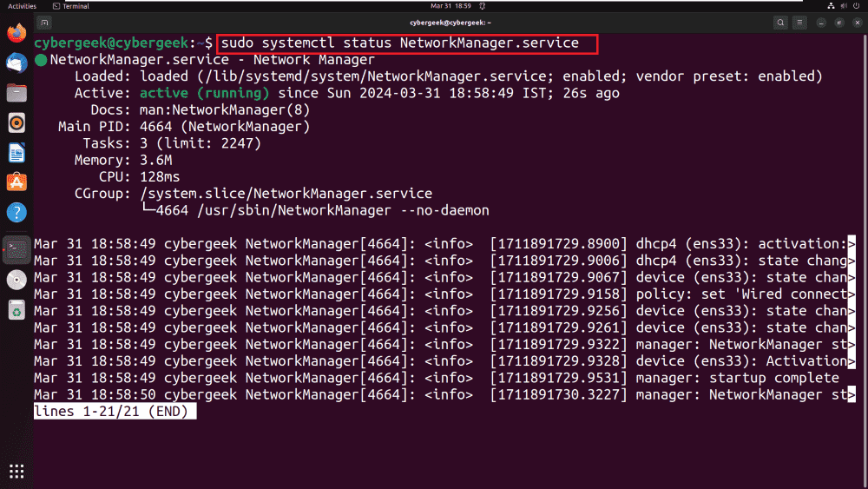Open the Terminal app menu in top bar
Viewport: 868px width, 489px height.
click(70, 6)
